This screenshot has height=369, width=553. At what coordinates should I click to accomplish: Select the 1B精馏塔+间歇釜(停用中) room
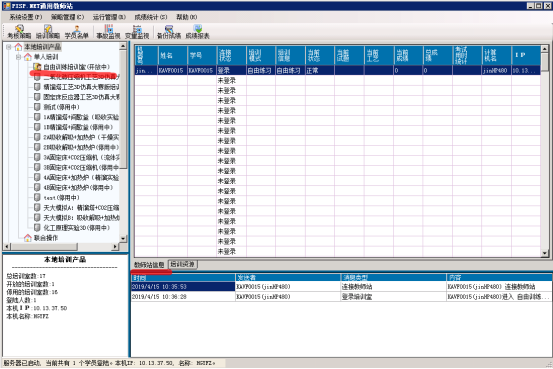[78, 127]
